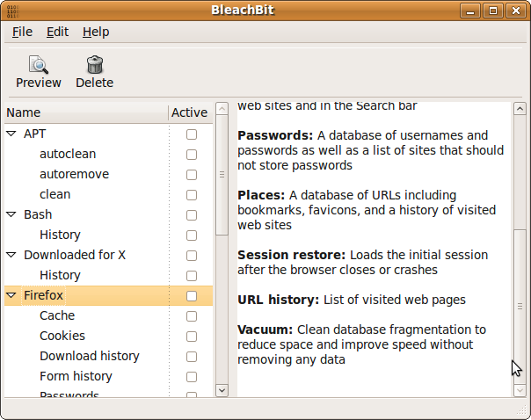Click the Preview magnifier icon
The width and height of the screenshot is (531, 420).
pyautogui.click(x=38, y=64)
